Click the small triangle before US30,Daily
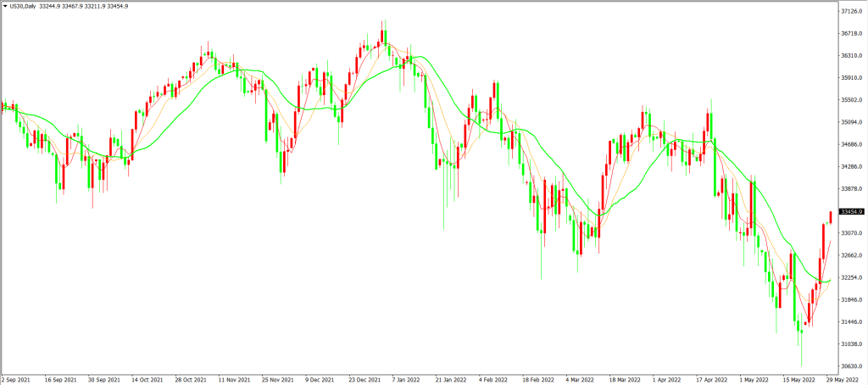Screen dimensions: 868x385 5,6
